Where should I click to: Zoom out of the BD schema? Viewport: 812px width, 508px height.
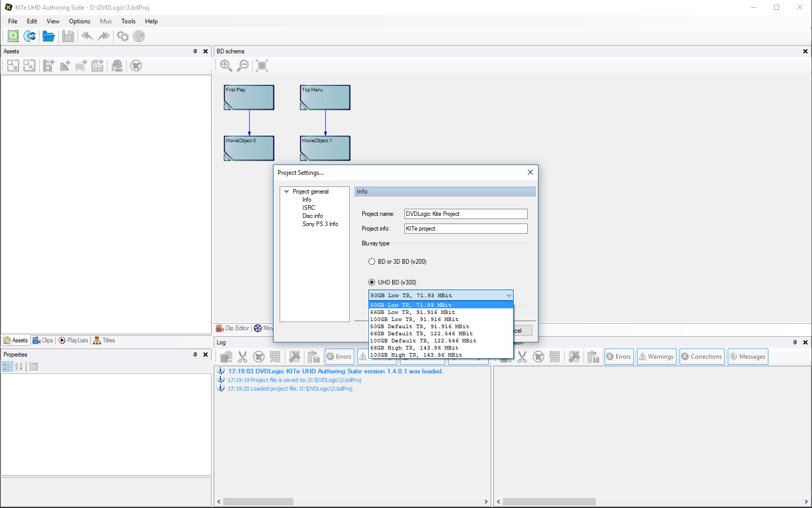pos(244,66)
